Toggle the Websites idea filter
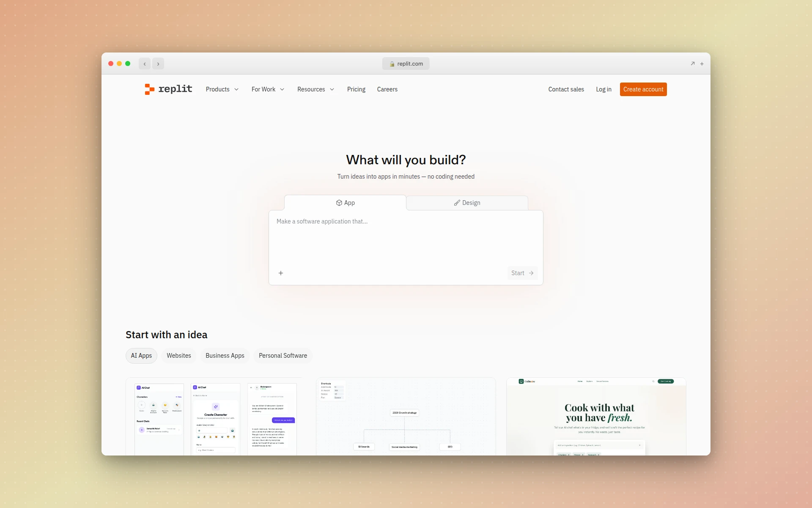The width and height of the screenshot is (812, 508). click(178, 356)
